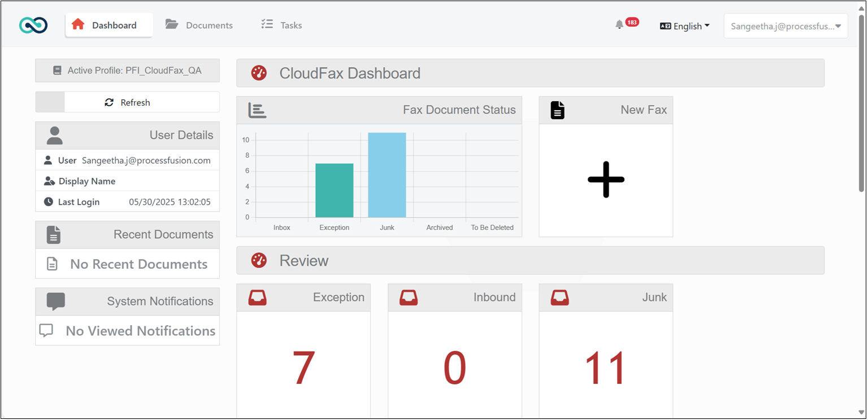This screenshot has height=420, width=868.
Task: Click the small User row icon
Action: pos(48,160)
